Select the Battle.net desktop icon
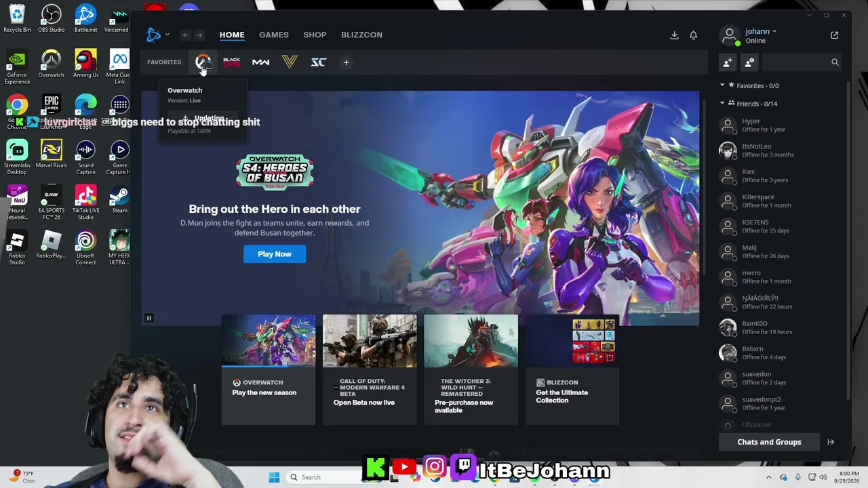The image size is (868, 488). click(x=85, y=18)
